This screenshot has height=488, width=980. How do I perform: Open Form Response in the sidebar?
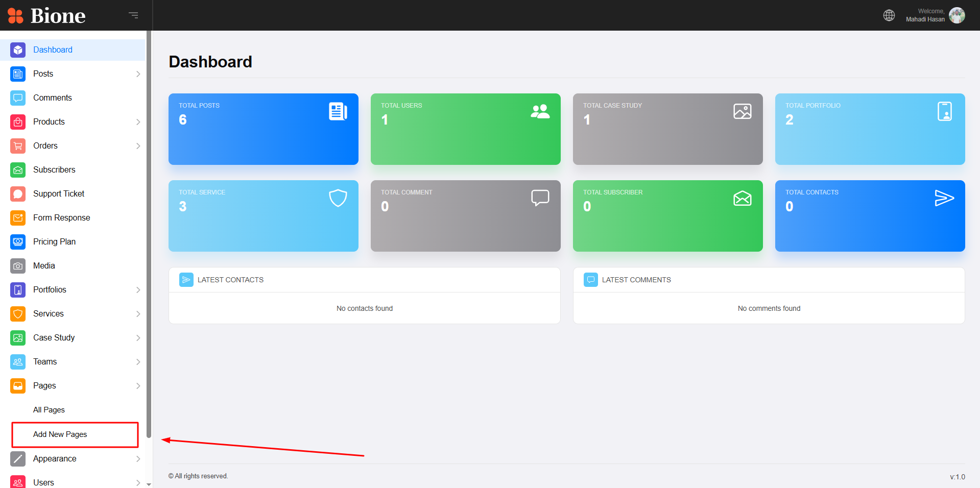click(x=73, y=218)
